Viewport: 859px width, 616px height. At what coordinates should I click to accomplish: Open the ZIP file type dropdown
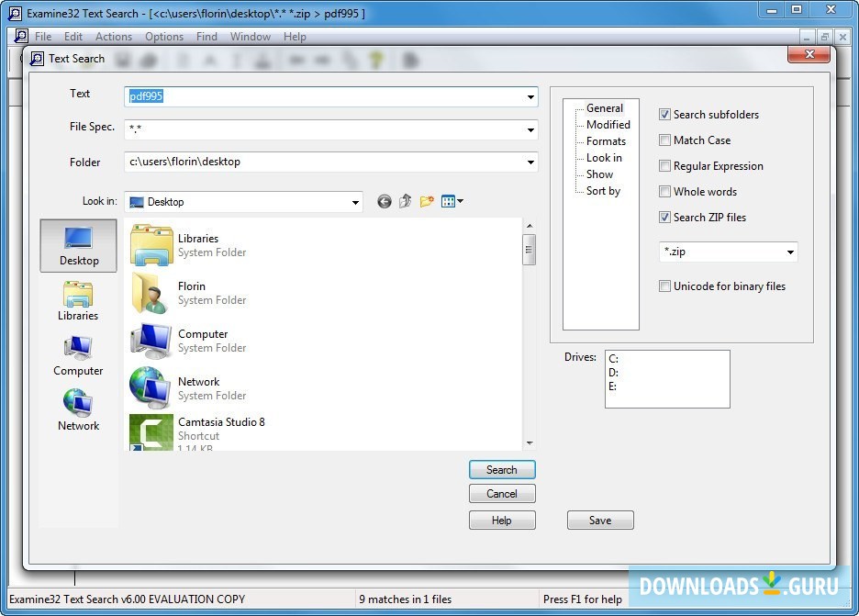(791, 251)
